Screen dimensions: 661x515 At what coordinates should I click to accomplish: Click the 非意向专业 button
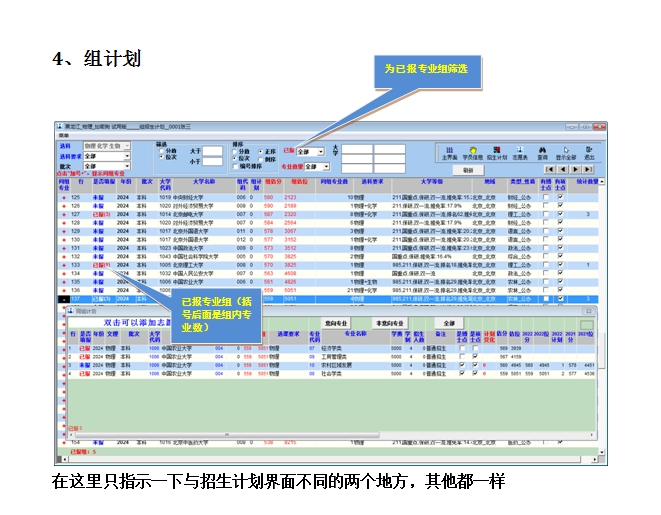(x=390, y=323)
